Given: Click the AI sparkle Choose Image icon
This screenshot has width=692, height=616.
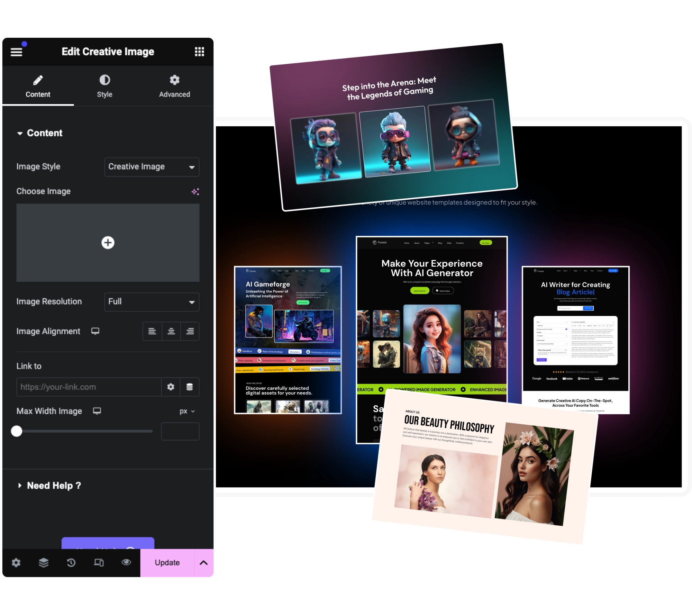Looking at the screenshot, I should pos(195,191).
